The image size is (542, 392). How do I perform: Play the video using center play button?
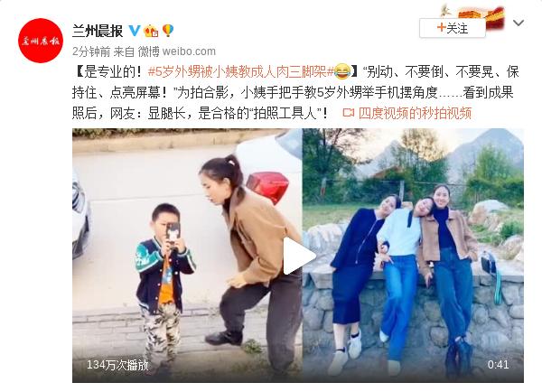[298, 257]
